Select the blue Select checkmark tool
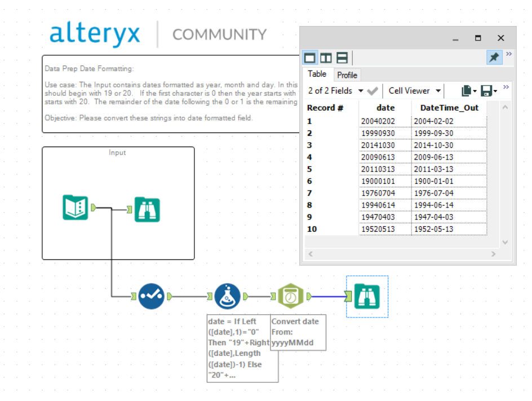Viewport: 532px width, 401px height. pos(152,296)
